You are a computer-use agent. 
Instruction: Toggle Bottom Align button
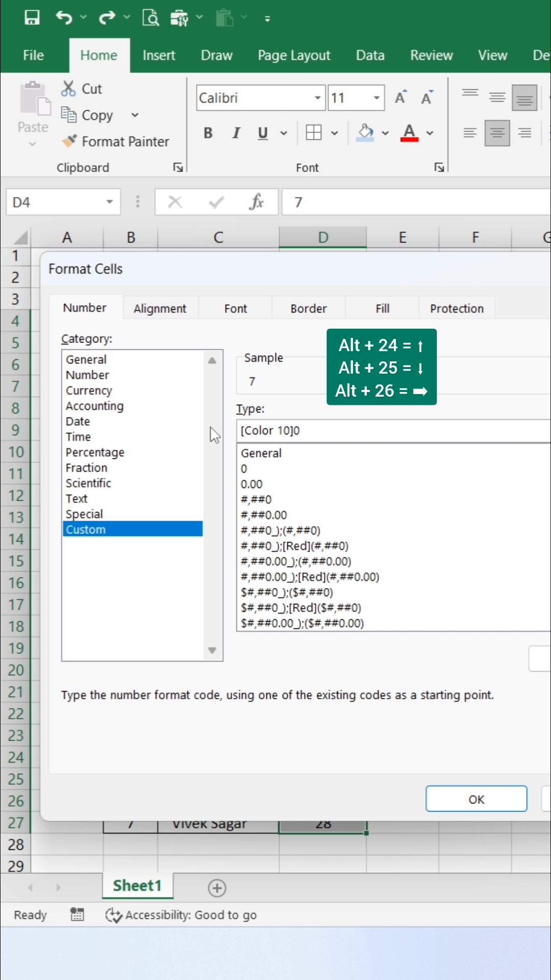click(524, 97)
